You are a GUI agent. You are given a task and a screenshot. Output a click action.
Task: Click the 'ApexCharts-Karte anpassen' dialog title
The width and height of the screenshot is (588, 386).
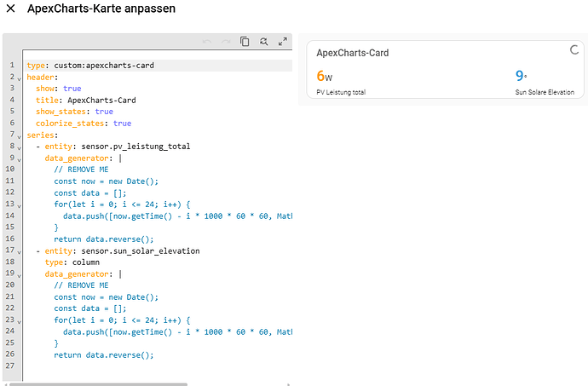point(101,9)
